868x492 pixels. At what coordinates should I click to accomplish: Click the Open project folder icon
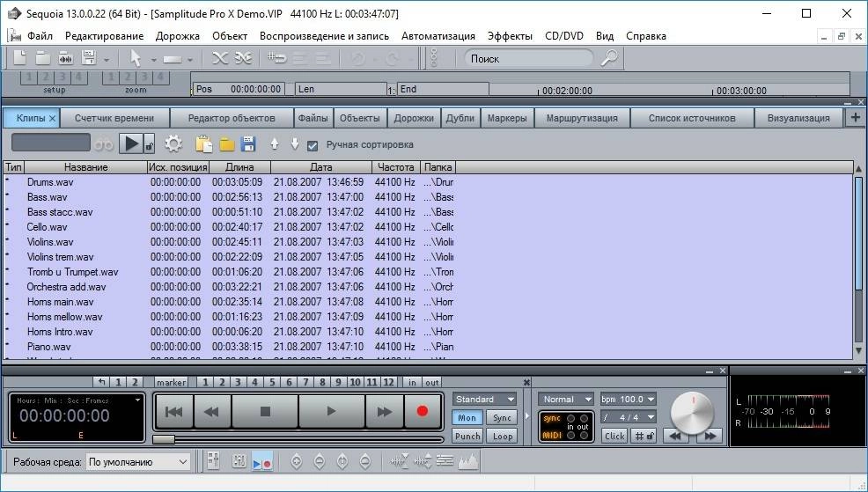point(42,57)
